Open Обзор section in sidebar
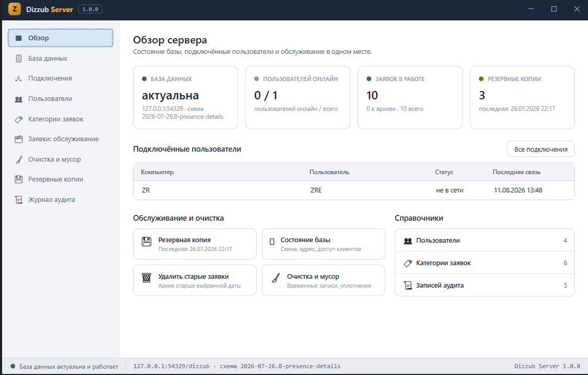The width and height of the screenshot is (588, 375). coord(60,38)
